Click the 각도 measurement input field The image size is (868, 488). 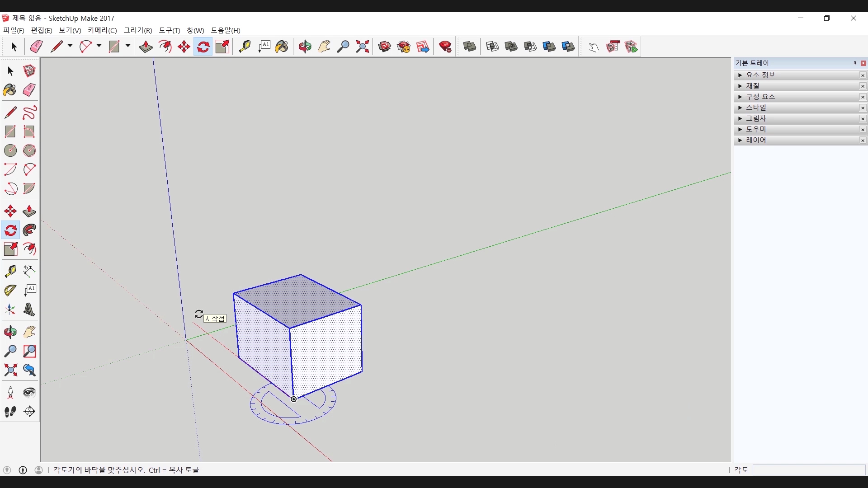[x=808, y=470]
